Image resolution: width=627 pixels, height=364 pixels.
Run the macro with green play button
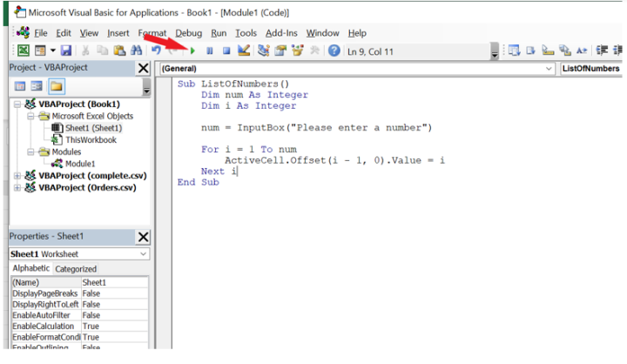[x=192, y=51]
